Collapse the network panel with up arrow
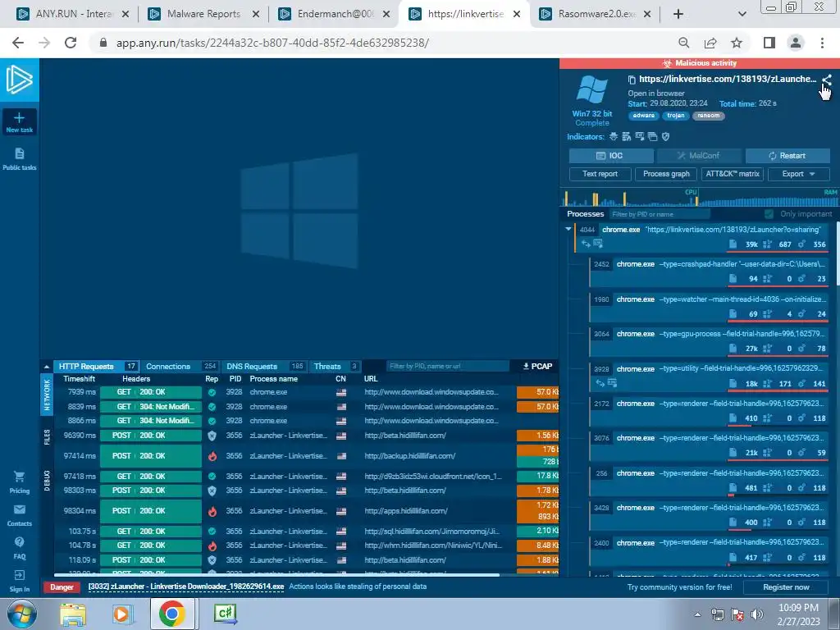Image resolution: width=840 pixels, height=630 pixels. coord(47,367)
